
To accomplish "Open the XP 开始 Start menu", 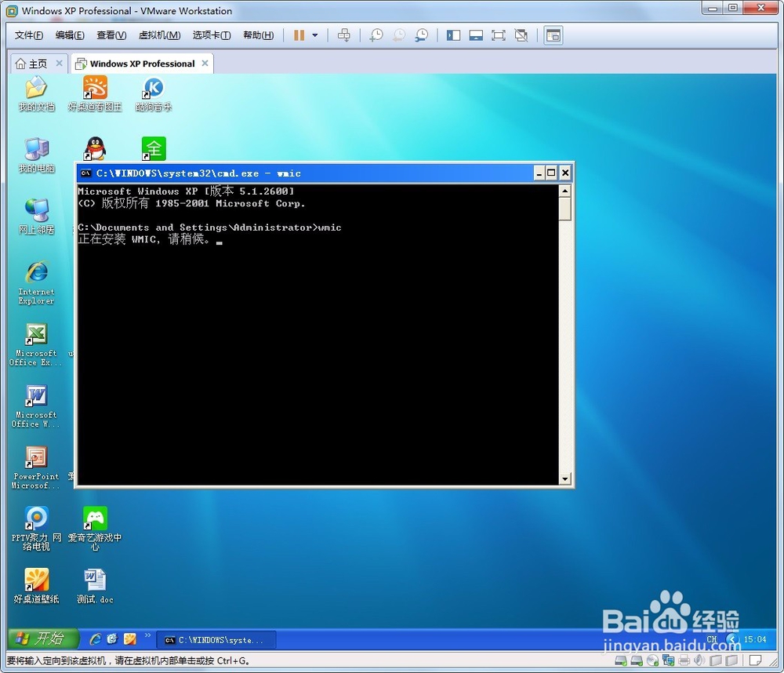I will (x=42, y=638).
